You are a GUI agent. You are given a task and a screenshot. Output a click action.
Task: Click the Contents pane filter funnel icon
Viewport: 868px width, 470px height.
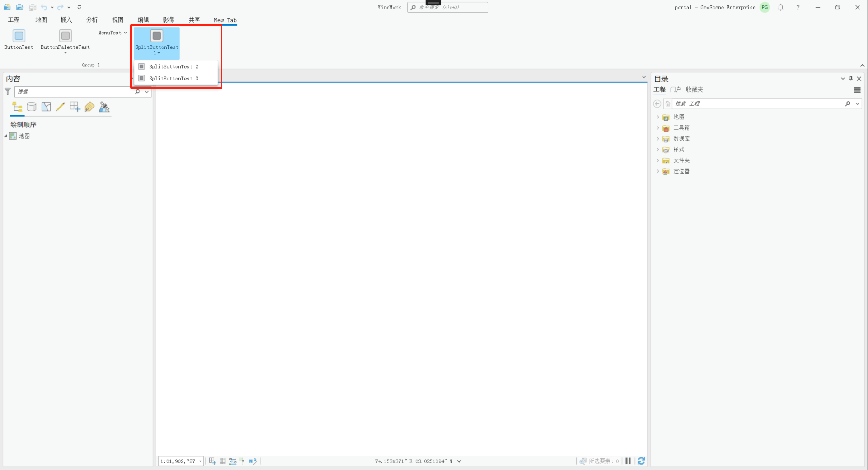pos(8,92)
